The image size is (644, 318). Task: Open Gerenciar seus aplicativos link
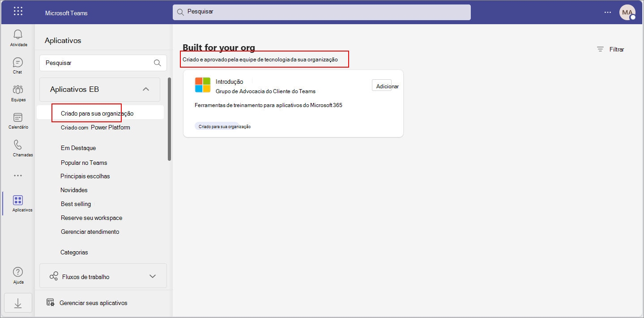point(93,303)
